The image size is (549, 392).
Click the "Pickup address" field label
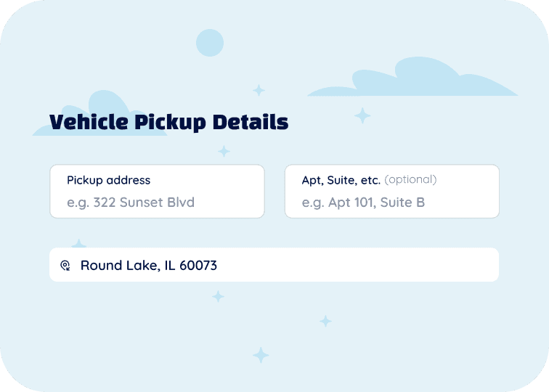[108, 180]
